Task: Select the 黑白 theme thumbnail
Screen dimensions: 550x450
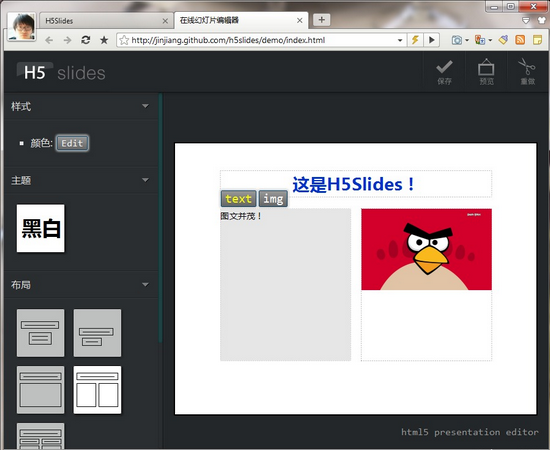Action: (x=41, y=228)
